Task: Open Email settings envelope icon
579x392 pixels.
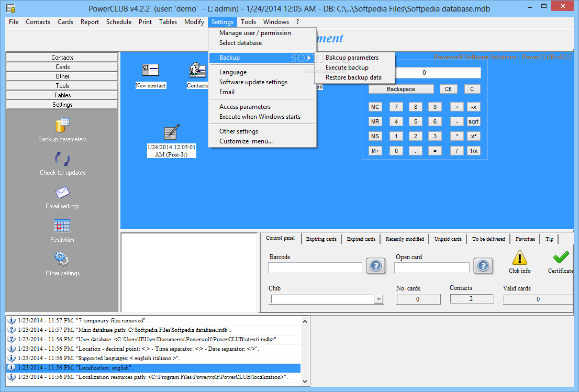Action: [x=62, y=192]
